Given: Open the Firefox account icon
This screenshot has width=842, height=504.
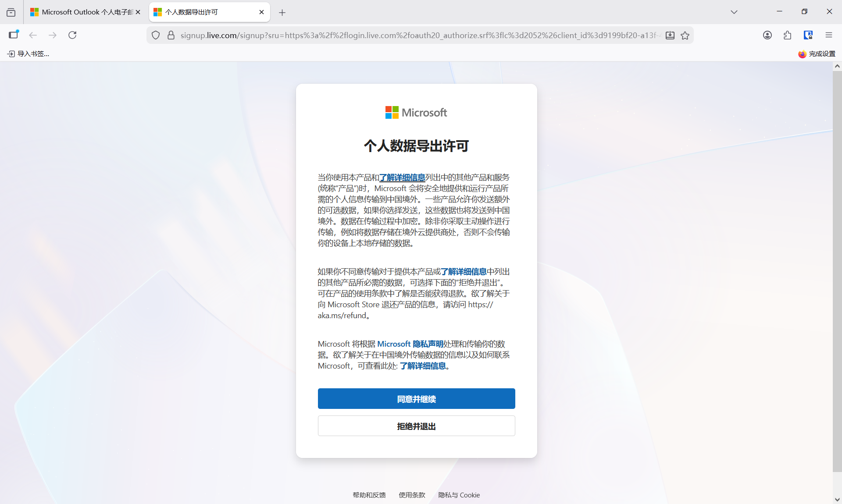Looking at the screenshot, I should point(767,35).
